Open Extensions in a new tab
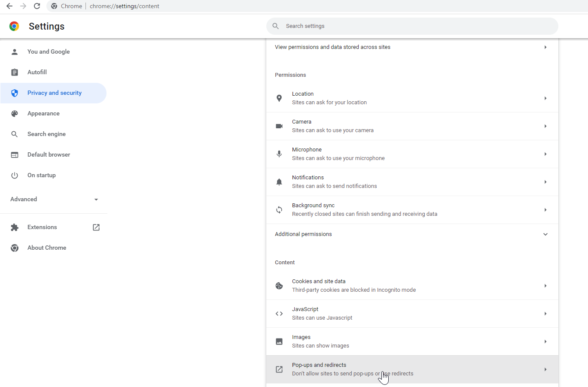This screenshot has width=588, height=387. (x=96, y=227)
